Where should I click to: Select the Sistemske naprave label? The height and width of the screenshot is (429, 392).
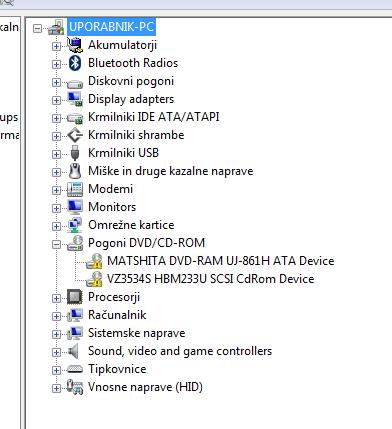[137, 333]
